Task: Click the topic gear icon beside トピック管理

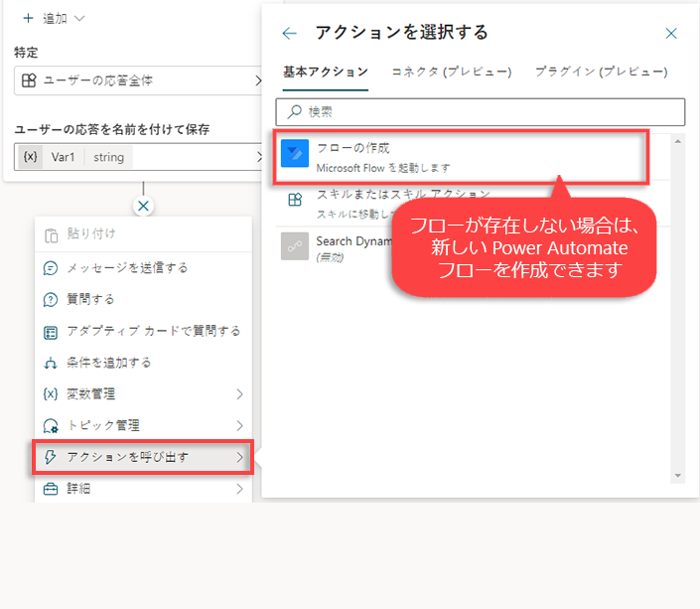Action: coord(51,426)
